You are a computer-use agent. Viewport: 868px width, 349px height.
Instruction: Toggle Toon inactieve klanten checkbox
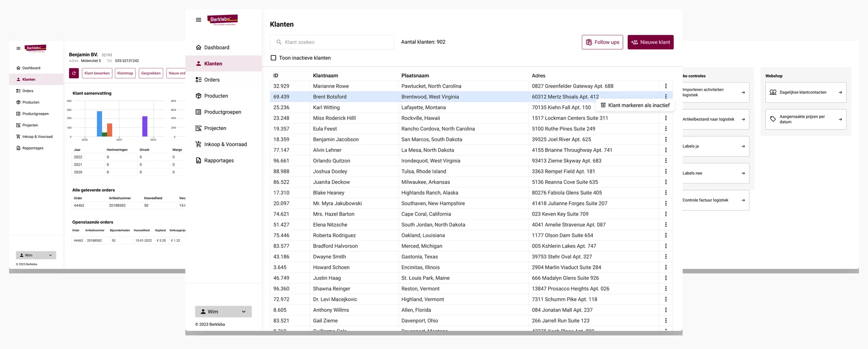[273, 58]
